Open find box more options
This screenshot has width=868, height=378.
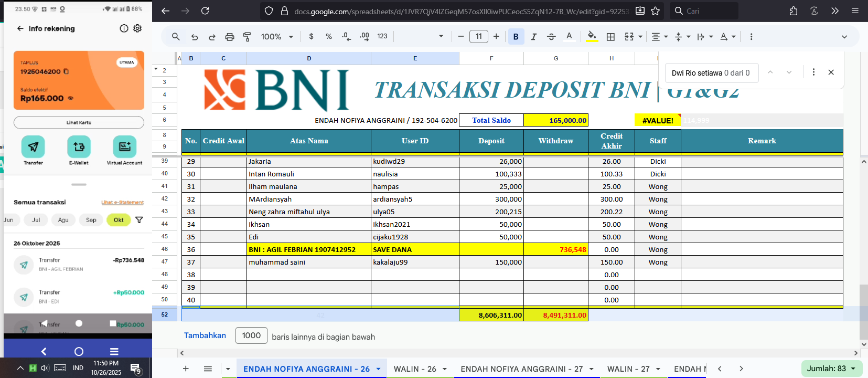pyautogui.click(x=813, y=72)
